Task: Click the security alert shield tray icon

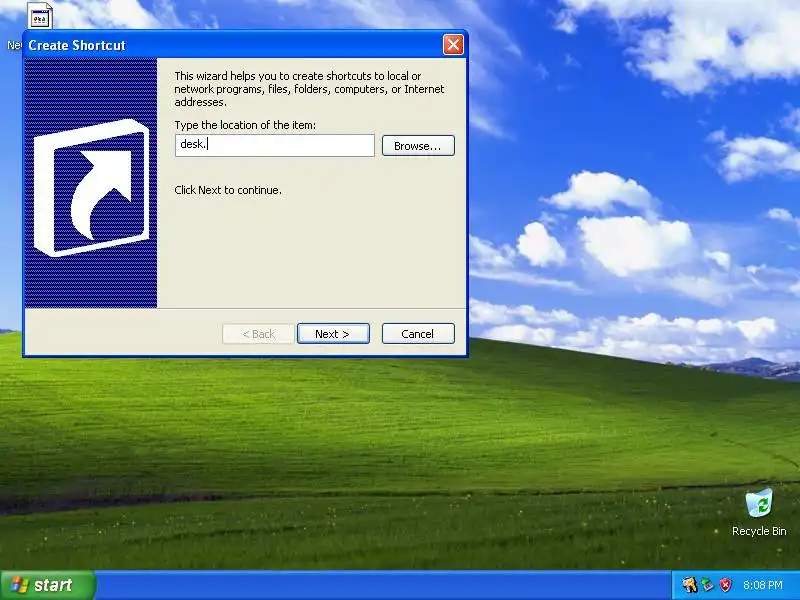Action: (725, 585)
